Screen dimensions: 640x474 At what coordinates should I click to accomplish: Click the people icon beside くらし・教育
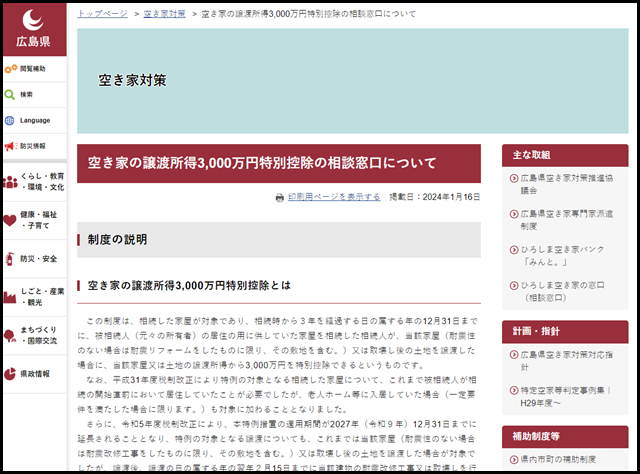pos(10,181)
